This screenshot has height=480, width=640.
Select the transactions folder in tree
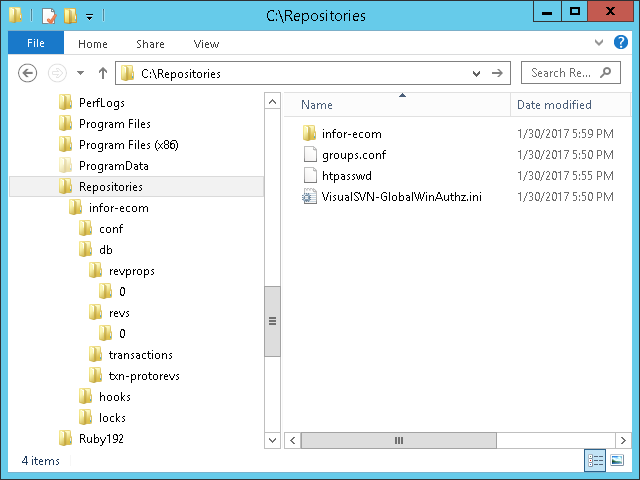click(x=140, y=355)
